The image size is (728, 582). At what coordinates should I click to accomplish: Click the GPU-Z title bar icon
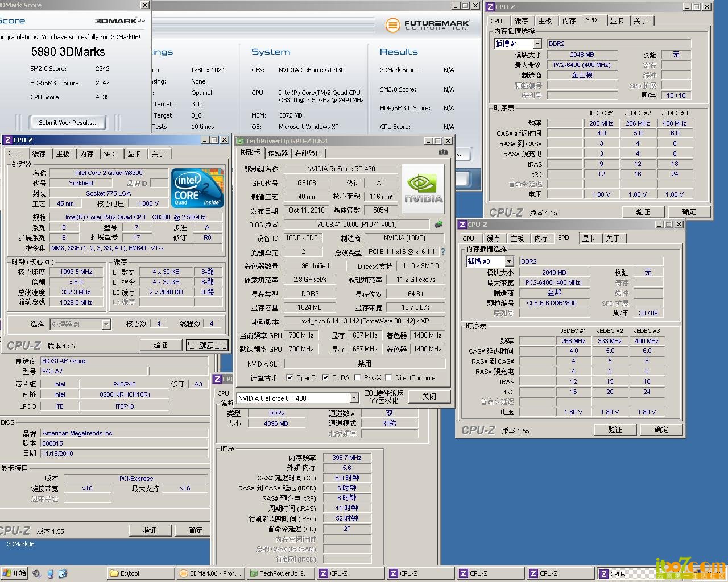239,141
